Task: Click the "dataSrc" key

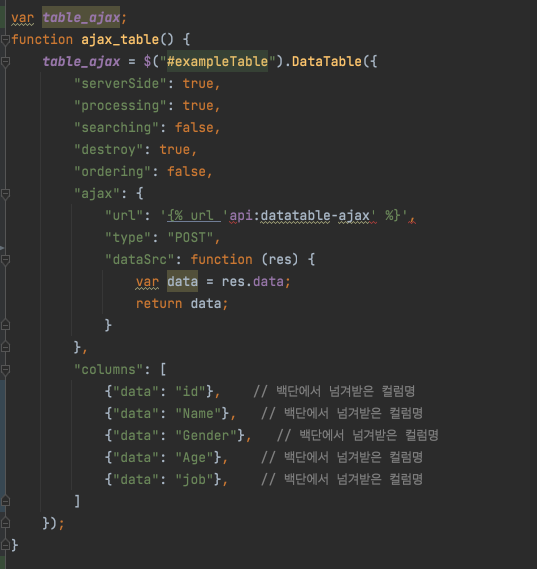Action: click(140, 259)
